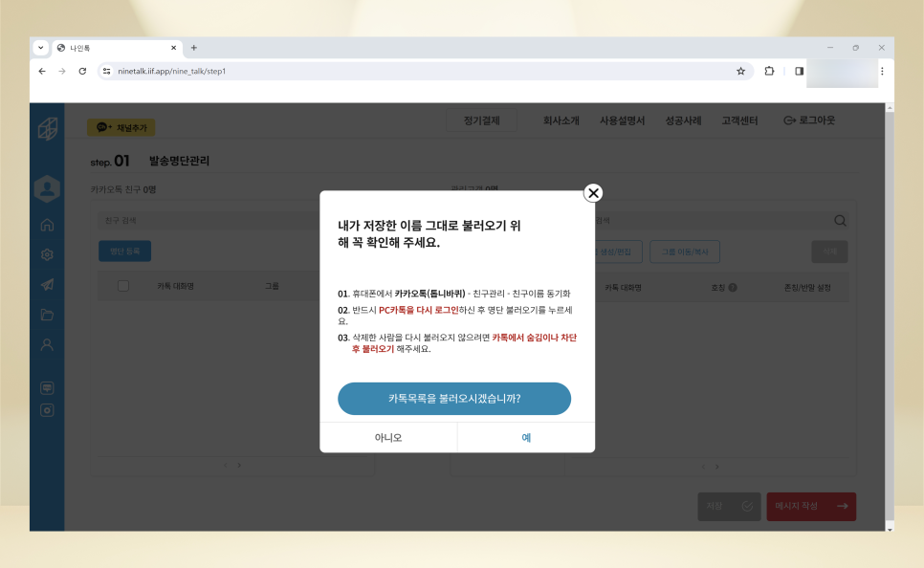The image size is (924, 568).
Task: View site information icon in address bar
Action: 106,72
